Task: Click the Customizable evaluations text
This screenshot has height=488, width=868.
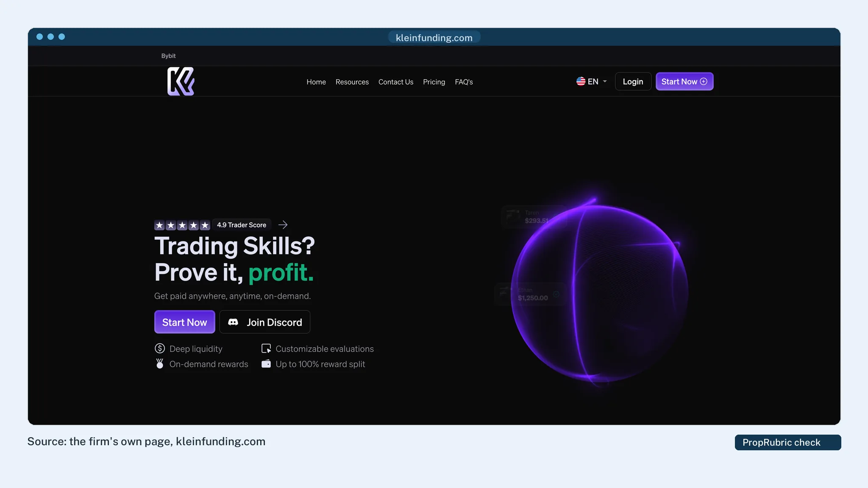Action: point(325,349)
